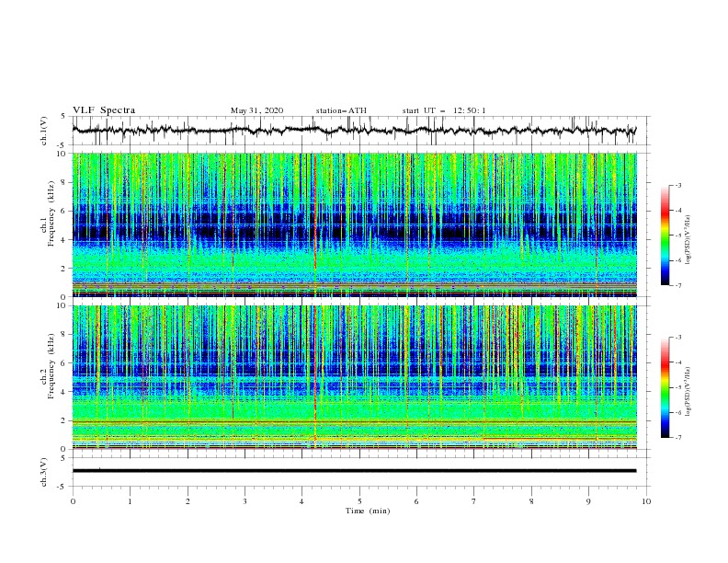This screenshot has height=563, width=728.
Task: Click time axis tick label '10'
Action: (646, 501)
